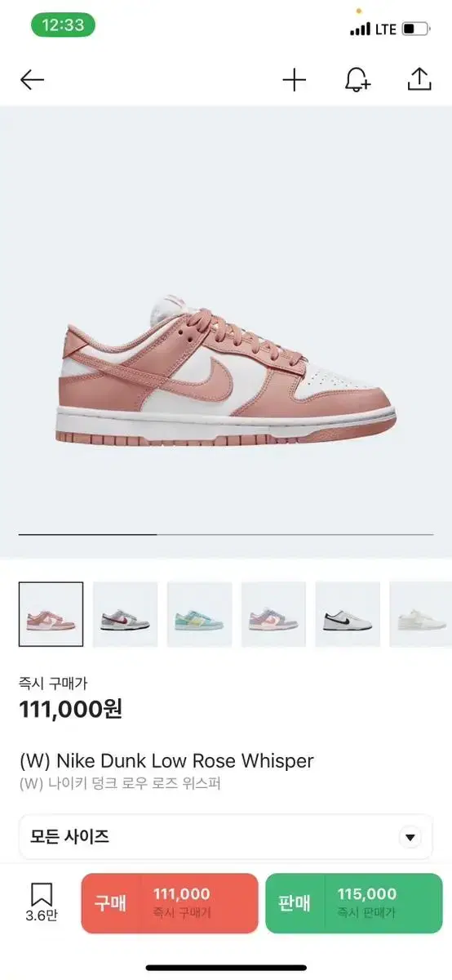The width and height of the screenshot is (452, 980).
Task: Tap the back arrow icon
Action: coord(32,79)
